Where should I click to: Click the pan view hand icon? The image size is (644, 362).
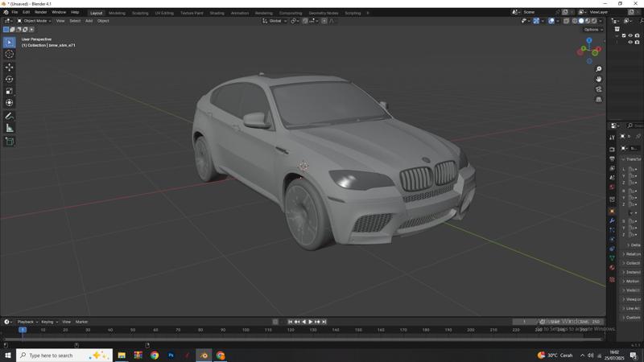click(598, 79)
